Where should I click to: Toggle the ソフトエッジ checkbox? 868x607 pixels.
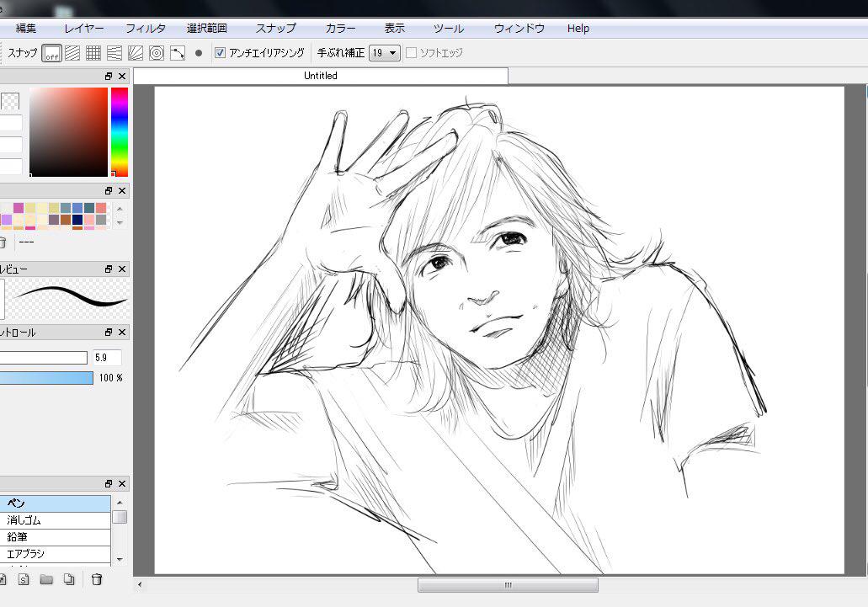412,53
